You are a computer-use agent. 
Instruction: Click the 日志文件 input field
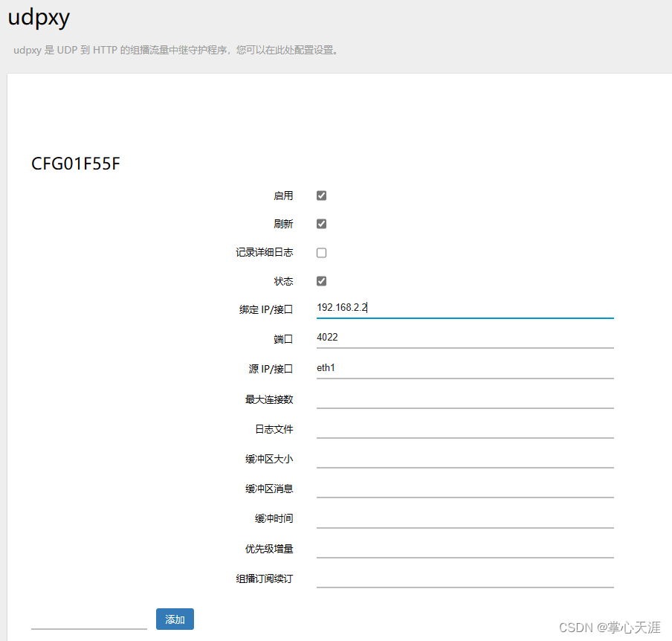click(x=465, y=428)
